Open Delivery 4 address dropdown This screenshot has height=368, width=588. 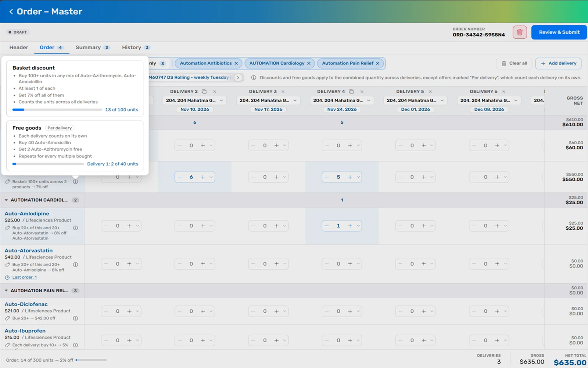(342, 100)
